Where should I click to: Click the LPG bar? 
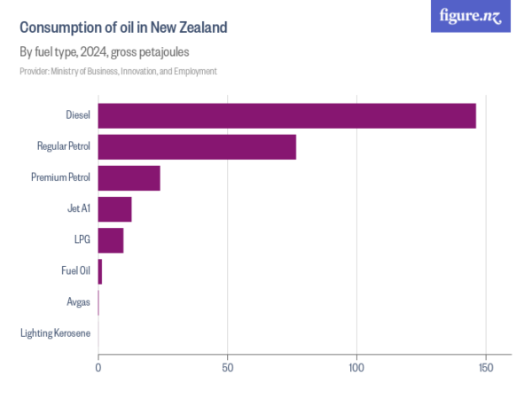tap(111, 240)
